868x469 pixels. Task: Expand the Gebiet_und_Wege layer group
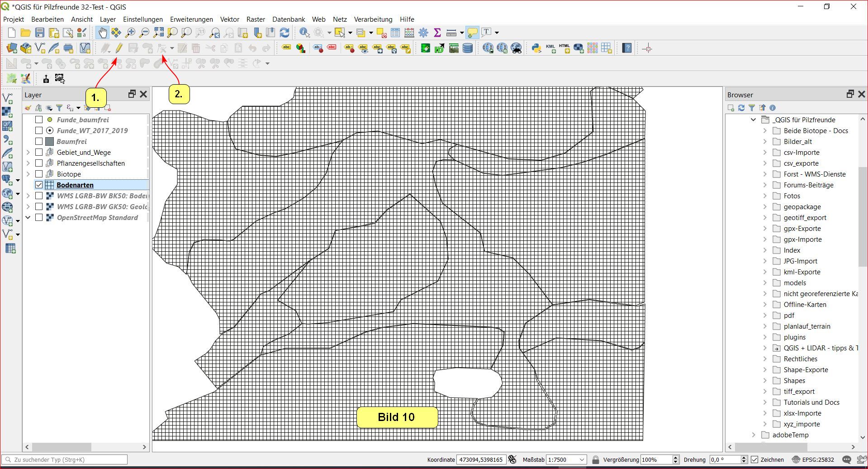(28, 152)
